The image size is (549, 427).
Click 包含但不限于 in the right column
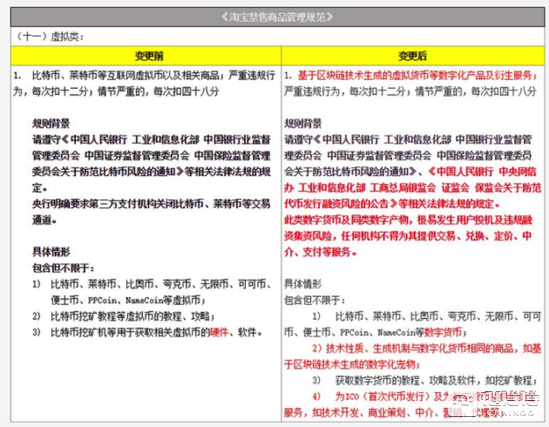tap(314, 300)
